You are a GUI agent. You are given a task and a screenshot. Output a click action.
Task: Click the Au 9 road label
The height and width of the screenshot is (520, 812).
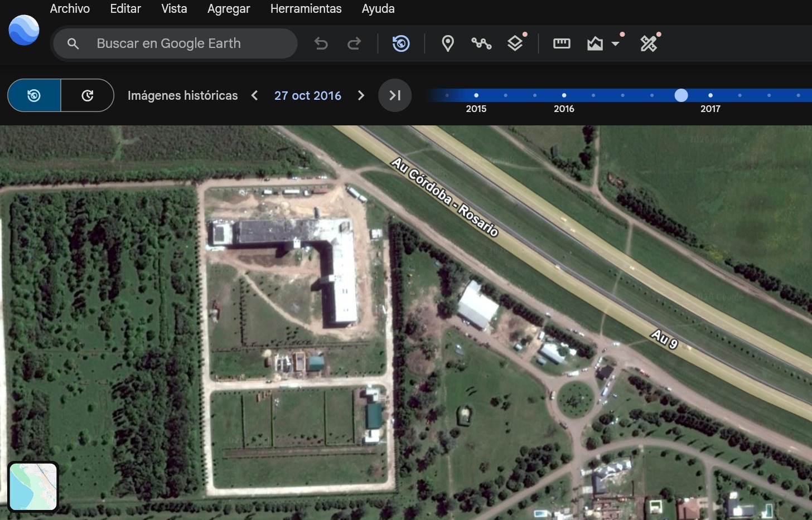pyautogui.click(x=664, y=339)
